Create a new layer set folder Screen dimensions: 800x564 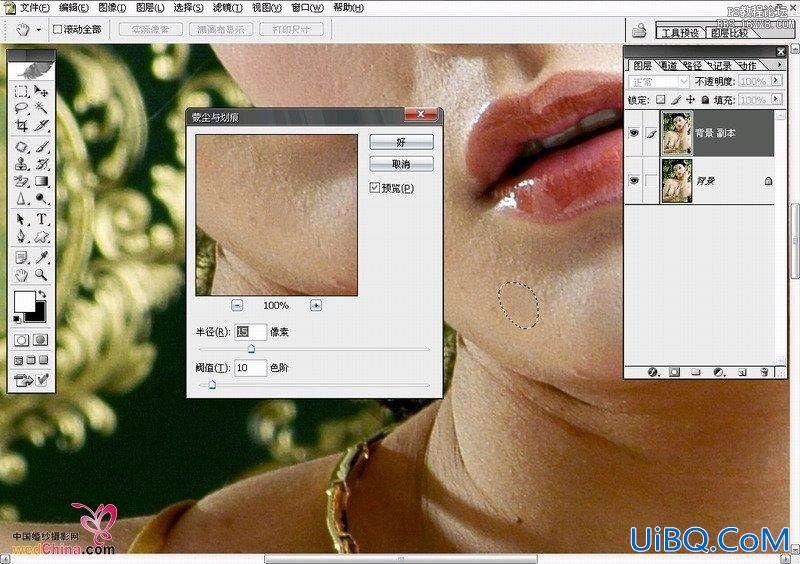tap(696, 372)
